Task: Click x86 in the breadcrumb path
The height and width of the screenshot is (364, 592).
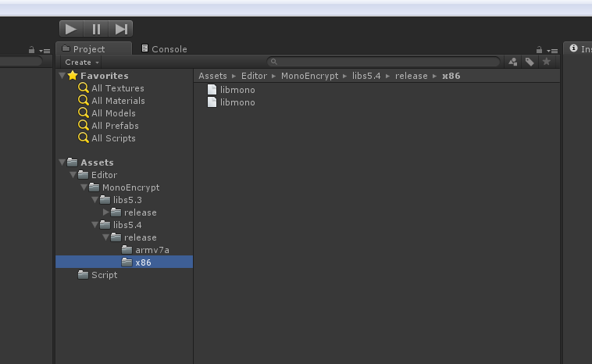Action: pos(451,76)
